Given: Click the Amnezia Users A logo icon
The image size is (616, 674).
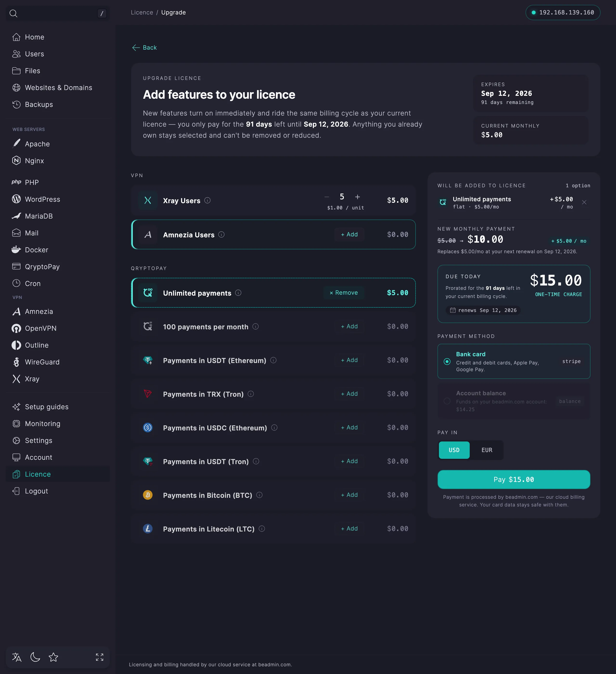Looking at the screenshot, I should 148,235.
